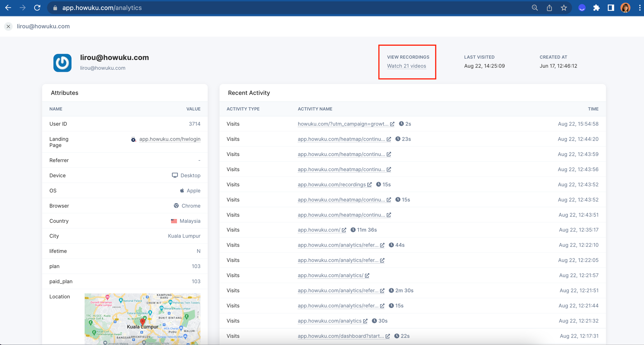644x345 pixels.
Task: Click the Kuala Lumpur location map
Action: pos(143,319)
